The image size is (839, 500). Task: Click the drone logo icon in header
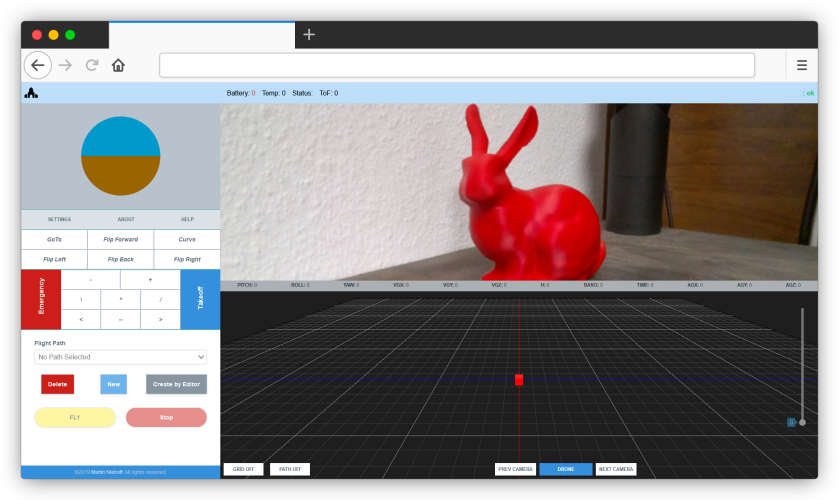pyautogui.click(x=31, y=93)
